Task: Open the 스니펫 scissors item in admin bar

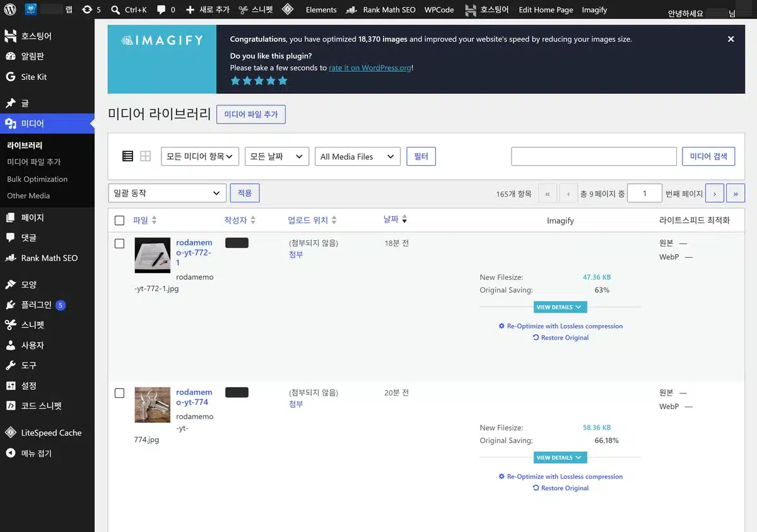Action: pyautogui.click(x=255, y=9)
